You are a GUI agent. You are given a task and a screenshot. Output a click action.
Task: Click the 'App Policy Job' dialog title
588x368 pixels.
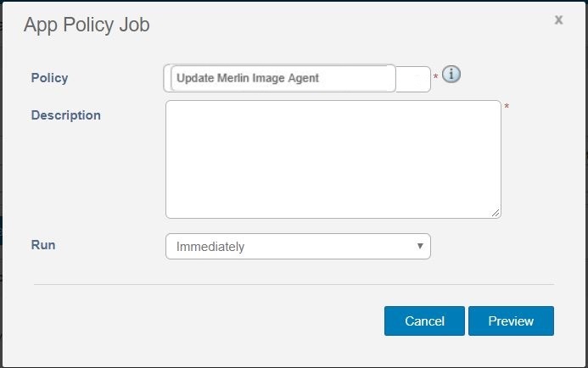(87, 25)
